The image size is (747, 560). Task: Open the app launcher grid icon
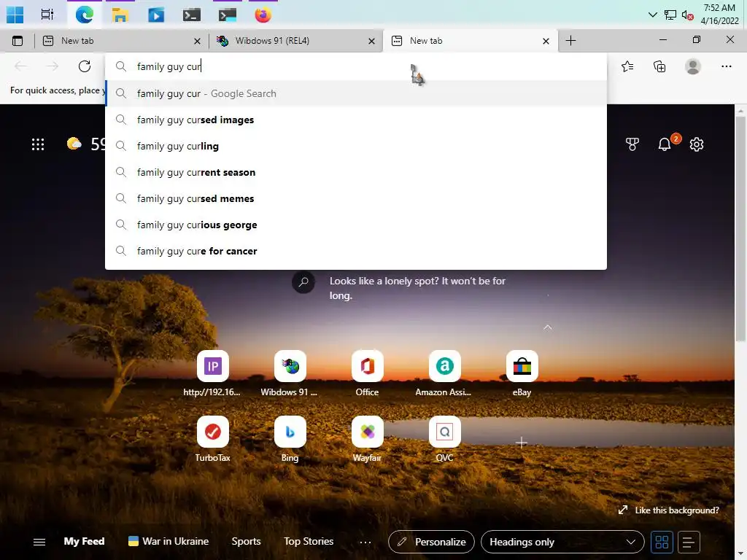38,144
